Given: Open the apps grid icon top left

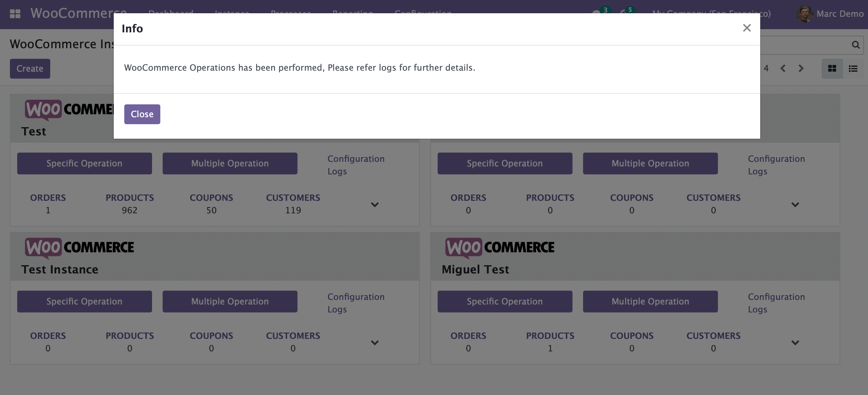Looking at the screenshot, I should pyautogui.click(x=16, y=14).
